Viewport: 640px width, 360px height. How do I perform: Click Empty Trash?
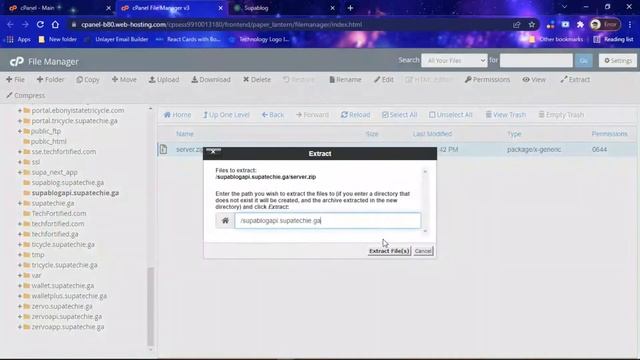(x=561, y=115)
